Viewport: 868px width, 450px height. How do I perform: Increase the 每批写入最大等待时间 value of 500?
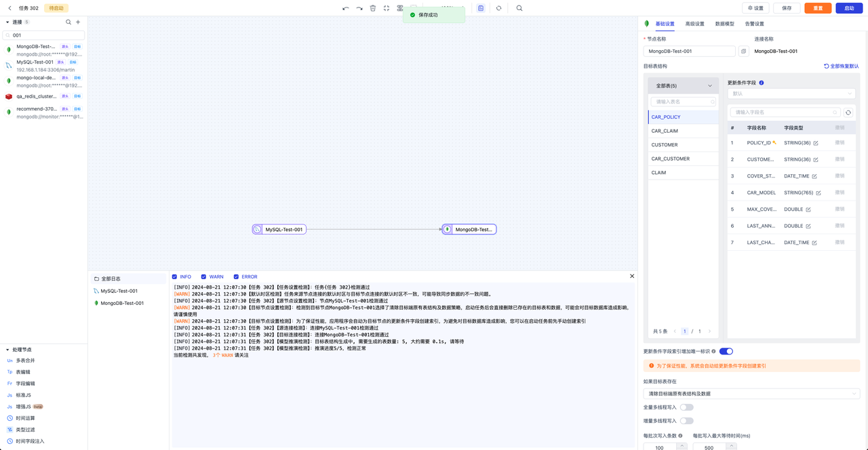pyautogui.click(x=732, y=445)
